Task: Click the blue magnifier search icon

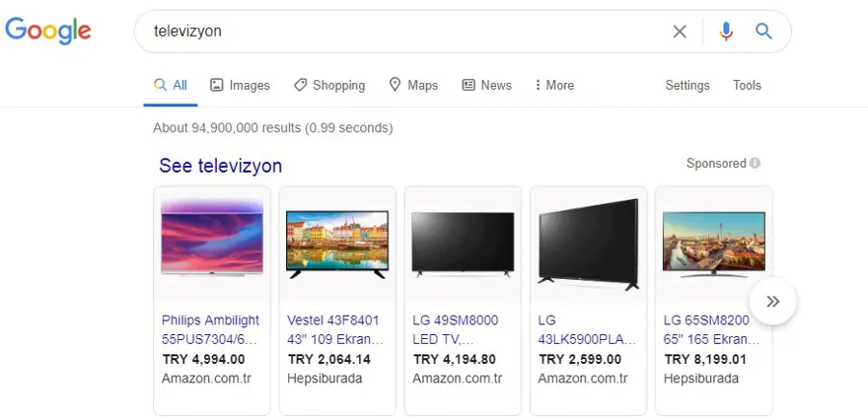Action: 763,31
